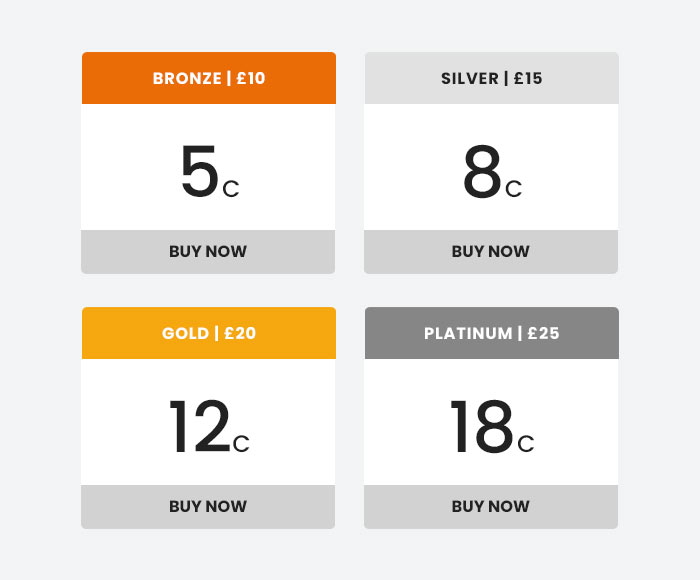Hit Buy Now for the Platinum plan
700x580 pixels.
point(491,506)
